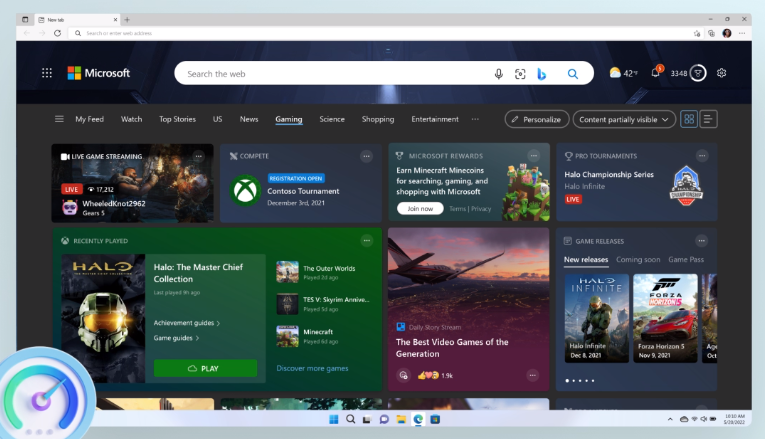Show hidden system tray icons
Screen dimensions: 765x439
pyautogui.click(x=670, y=419)
